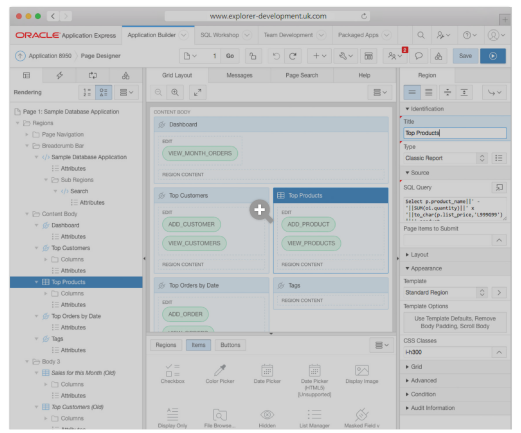The width and height of the screenshot is (521, 433).
Task: Go to the Standard Region template arrow
Action: pyautogui.click(x=499, y=292)
